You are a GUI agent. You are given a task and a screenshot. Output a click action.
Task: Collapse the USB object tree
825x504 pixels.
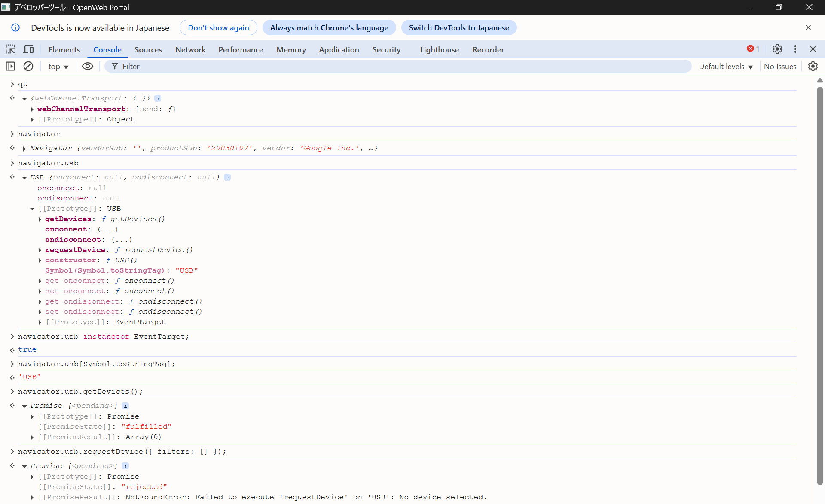coord(24,178)
